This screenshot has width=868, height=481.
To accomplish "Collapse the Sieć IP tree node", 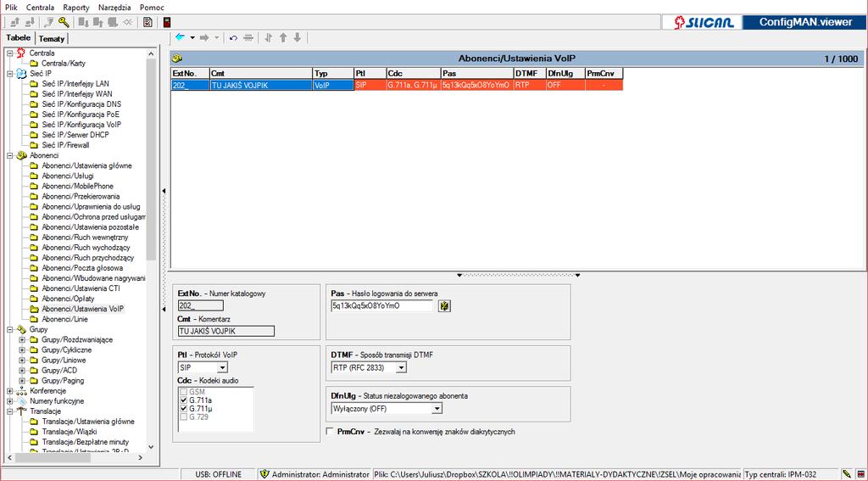I will point(10,74).
